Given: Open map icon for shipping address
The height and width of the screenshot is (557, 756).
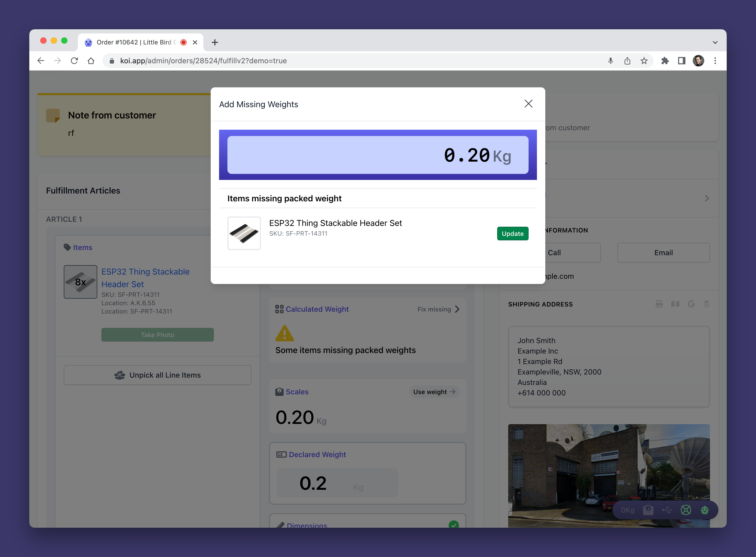Looking at the screenshot, I should pyautogui.click(x=675, y=304).
